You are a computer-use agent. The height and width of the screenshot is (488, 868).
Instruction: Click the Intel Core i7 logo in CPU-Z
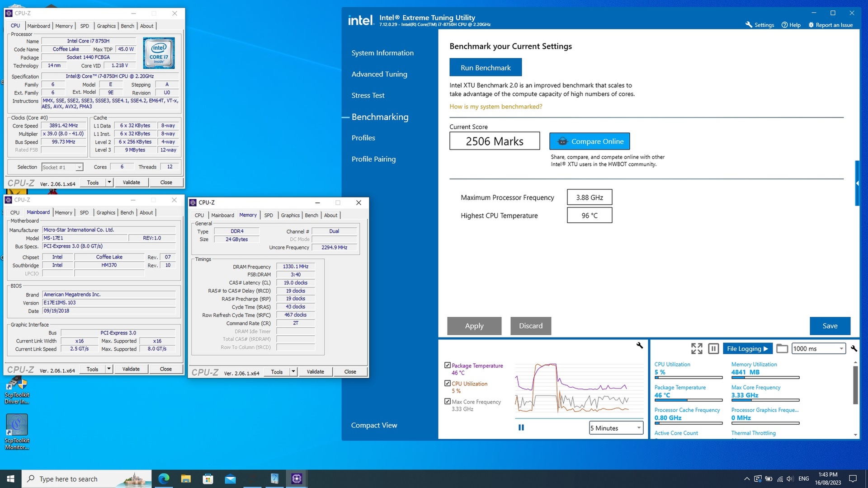159,53
